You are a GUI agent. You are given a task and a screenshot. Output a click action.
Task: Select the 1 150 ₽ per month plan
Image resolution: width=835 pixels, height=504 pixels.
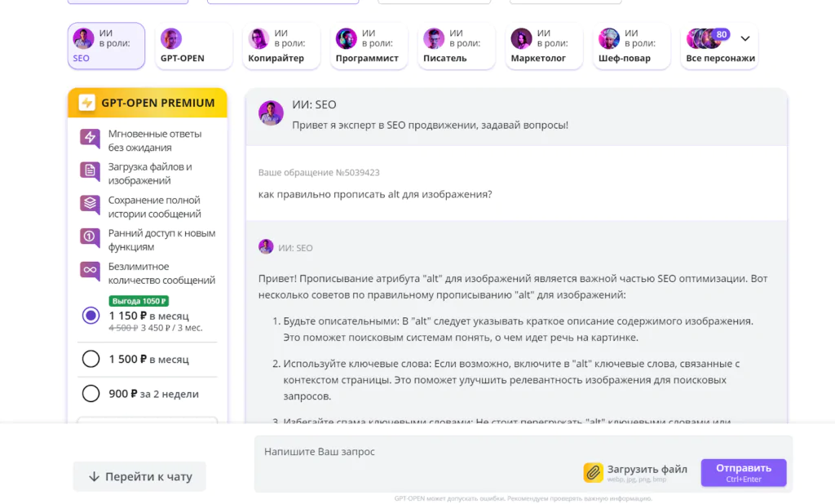pyautogui.click(x=91, y=316)
